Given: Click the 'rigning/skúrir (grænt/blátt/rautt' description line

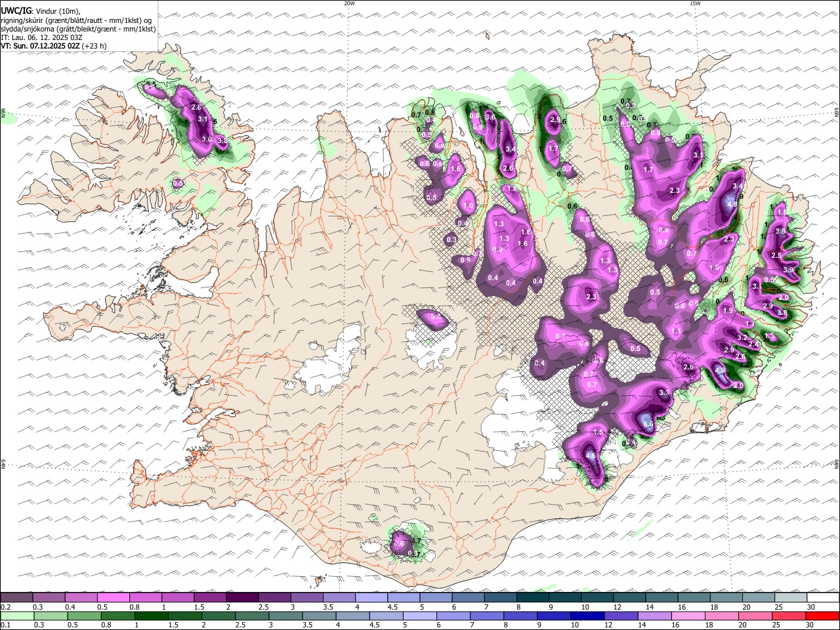Looking at the screenshot, I should tap(77, 20).
